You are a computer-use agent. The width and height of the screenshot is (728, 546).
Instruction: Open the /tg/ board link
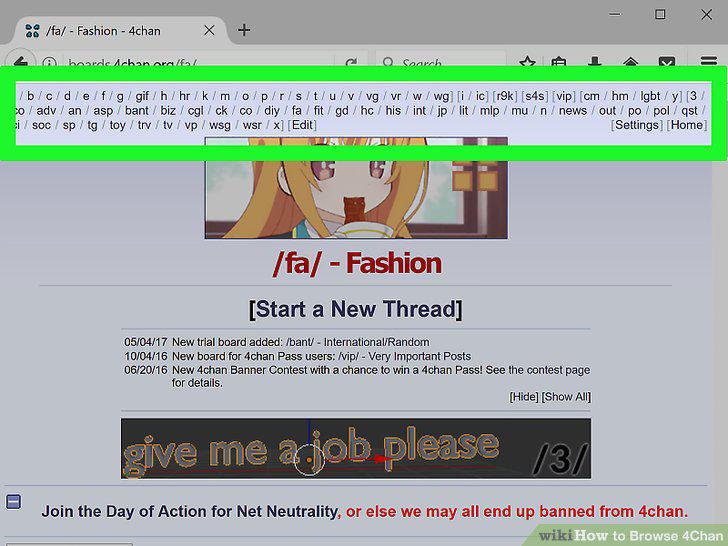92,125
